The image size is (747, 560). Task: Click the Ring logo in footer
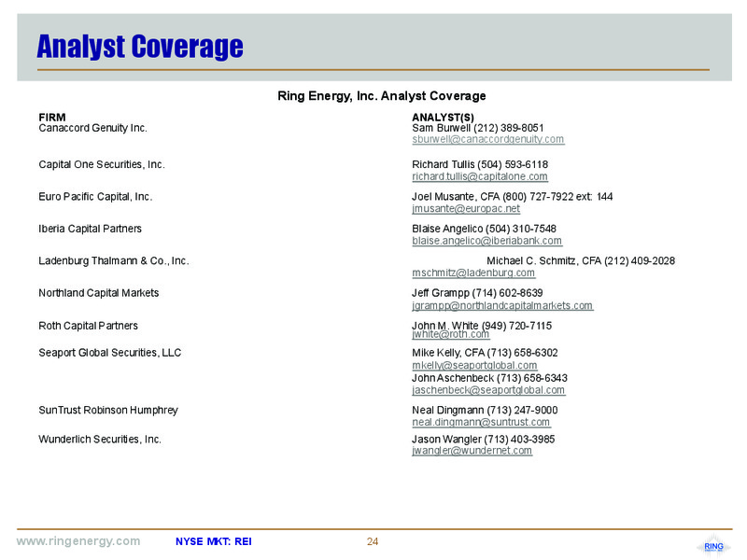pyautogui.click(x=713, y=546)
